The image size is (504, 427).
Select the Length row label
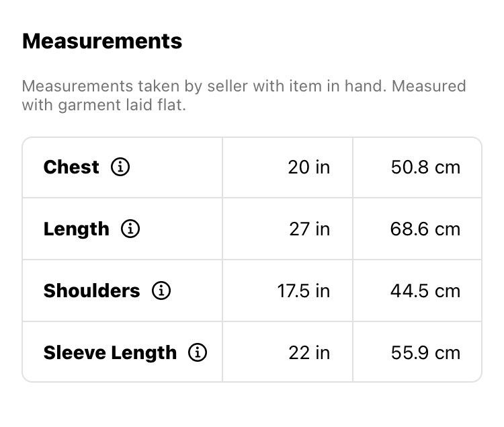[x=76, y=229]
